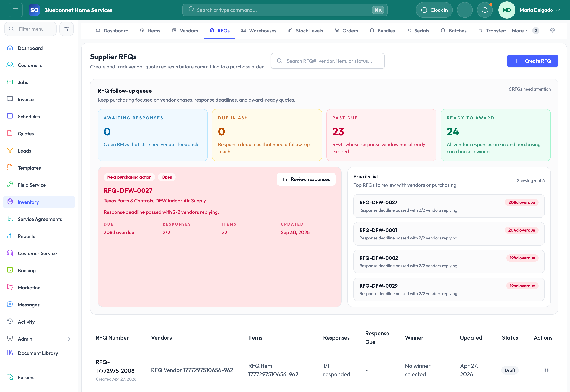Screen dimensions: 570x392
Task: Click the SO app logo
Action: [34, 10]
